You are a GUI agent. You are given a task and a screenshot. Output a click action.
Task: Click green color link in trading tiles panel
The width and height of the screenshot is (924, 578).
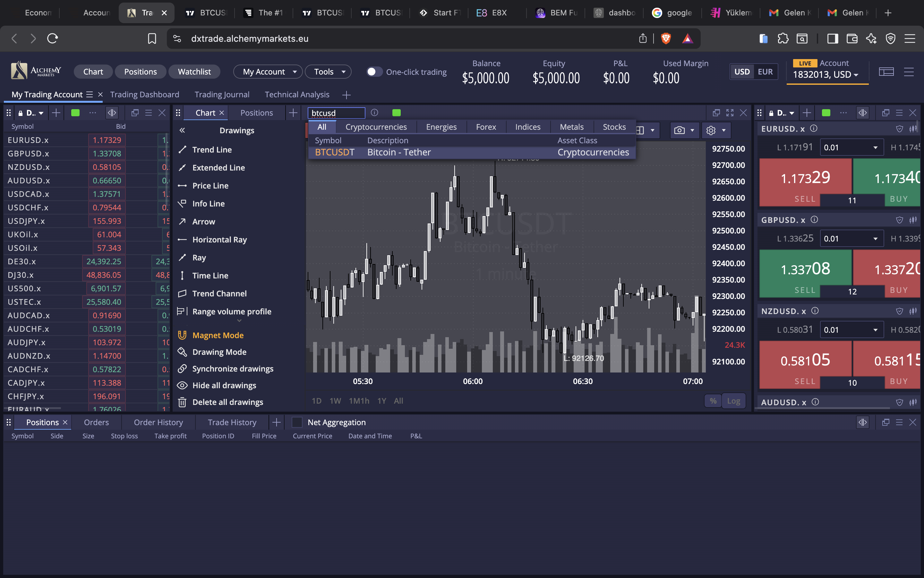click(x=826, y=113)
